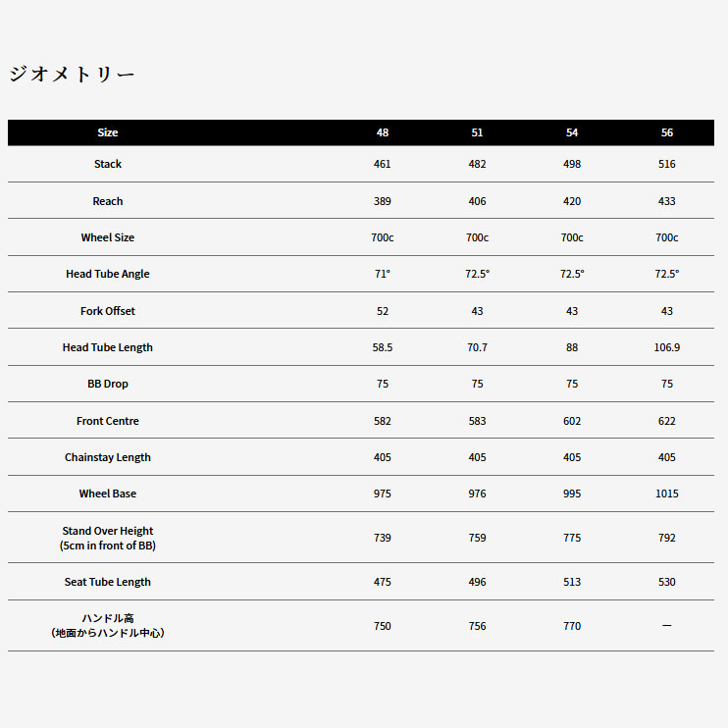Click the 1015 wheel base value
Image resolution: width=728 pixels, height=728 pixels.
(x=667, y=494)
